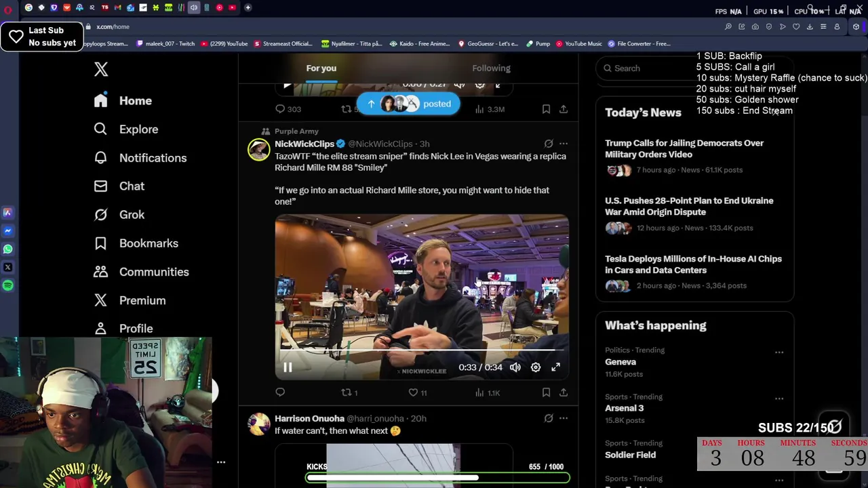
Task: Open more options on NickWickClips post
Action: tap(564, 144)
